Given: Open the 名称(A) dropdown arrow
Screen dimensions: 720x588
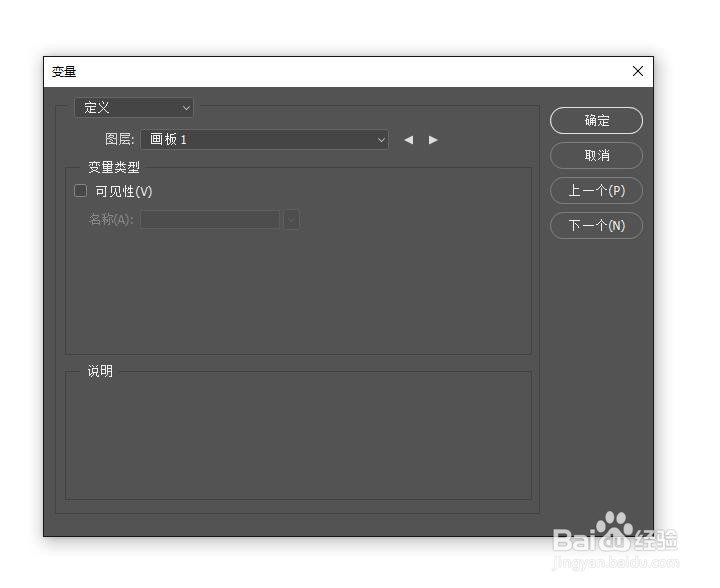Looking at the screenshot, I should tap(291, 219).
